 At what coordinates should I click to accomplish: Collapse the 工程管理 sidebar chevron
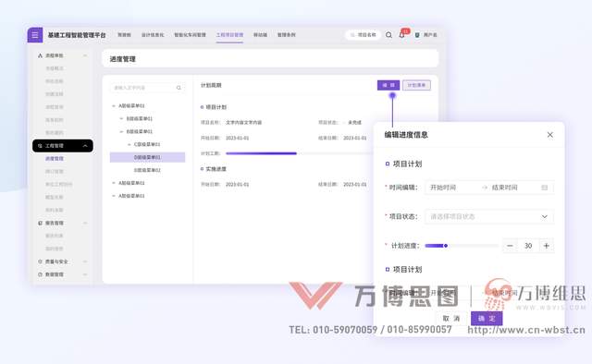(x=85, y=146)
